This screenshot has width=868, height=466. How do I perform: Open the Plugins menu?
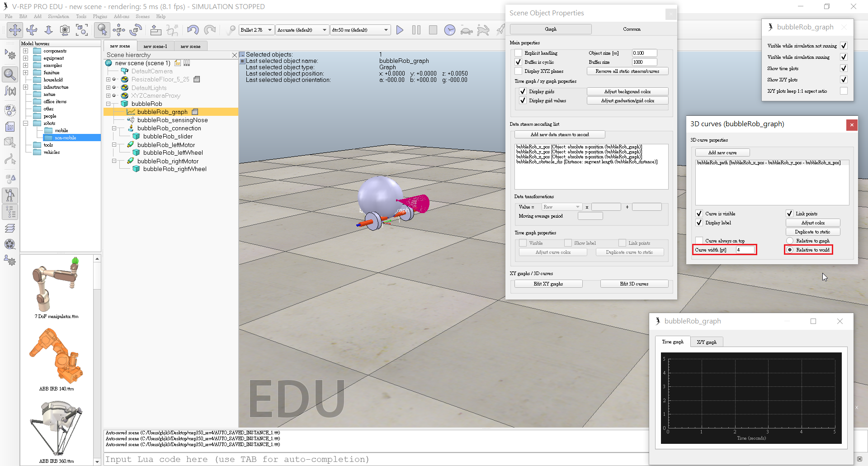pos(100,16)
